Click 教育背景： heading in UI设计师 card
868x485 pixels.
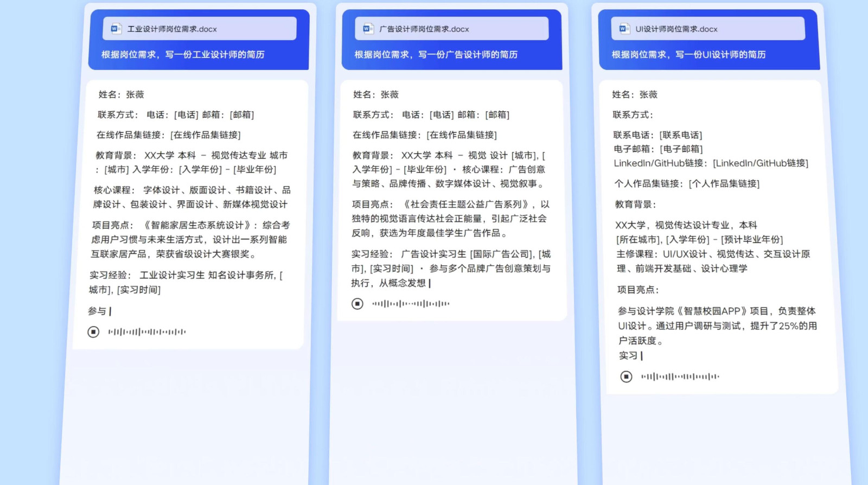tap(636, 204)
